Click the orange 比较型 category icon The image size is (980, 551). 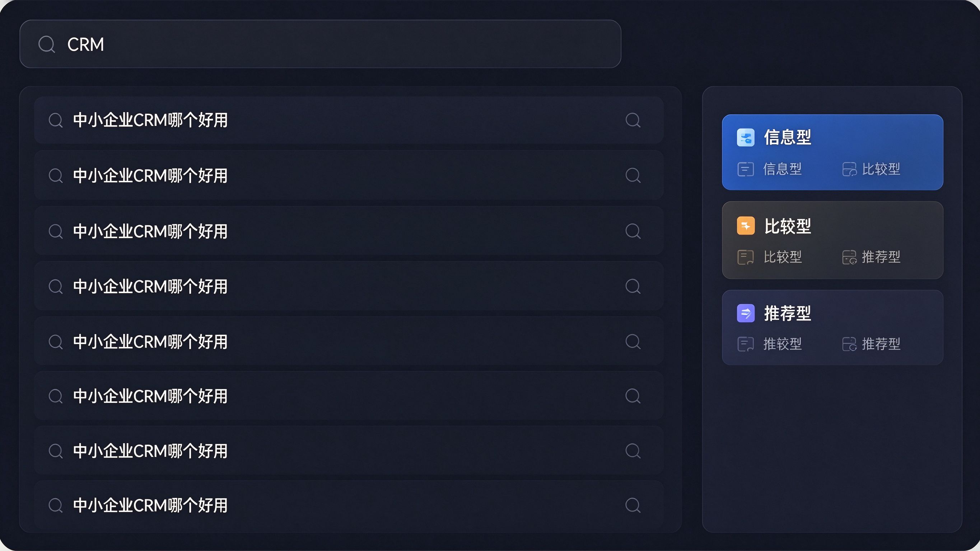pyautogui.click(x=746, y=226)
